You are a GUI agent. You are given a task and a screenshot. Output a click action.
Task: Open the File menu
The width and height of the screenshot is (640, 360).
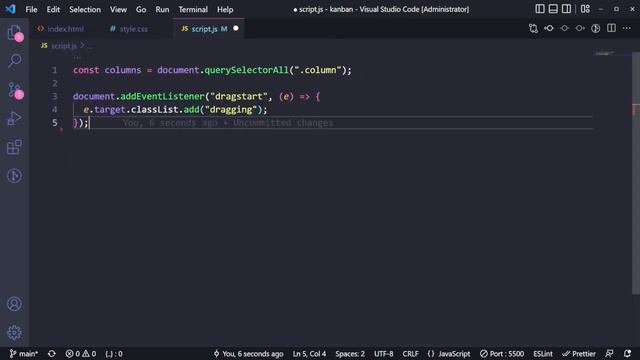coord(31,9)
